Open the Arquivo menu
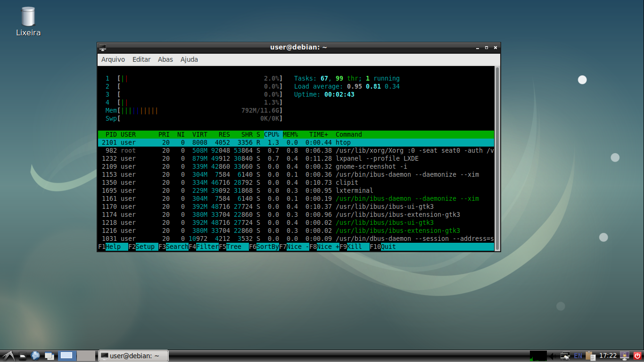This screenshot has width=644, height=362. [113, 59]
